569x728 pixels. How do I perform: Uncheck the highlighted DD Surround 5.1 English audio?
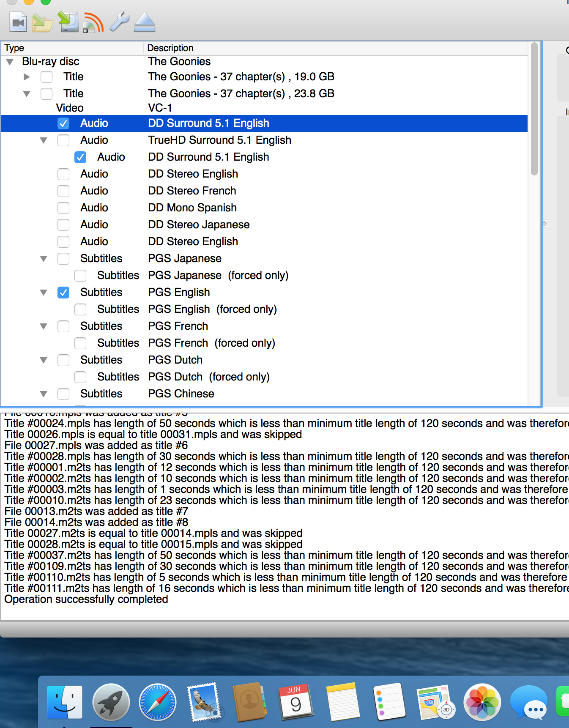63,123
